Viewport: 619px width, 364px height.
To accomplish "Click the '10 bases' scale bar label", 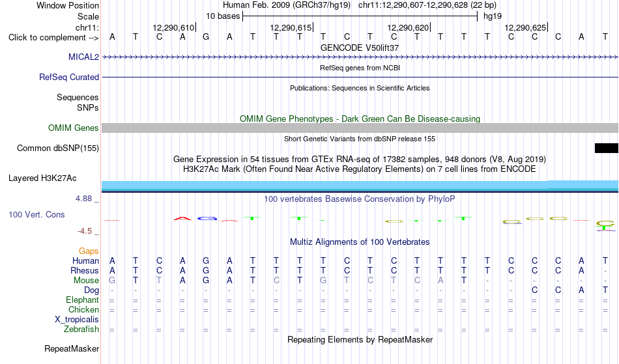I will coord(223,16).
